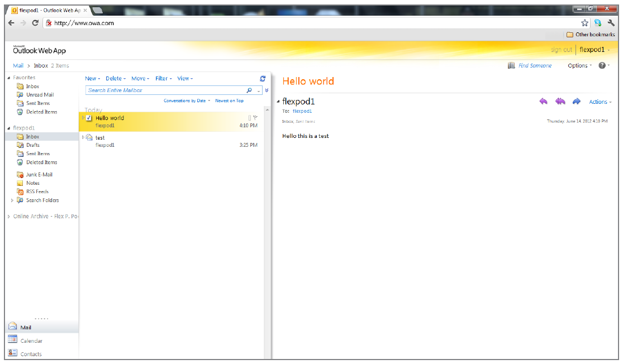Select the Inbox folder under flexpod1

click(32, 137)
